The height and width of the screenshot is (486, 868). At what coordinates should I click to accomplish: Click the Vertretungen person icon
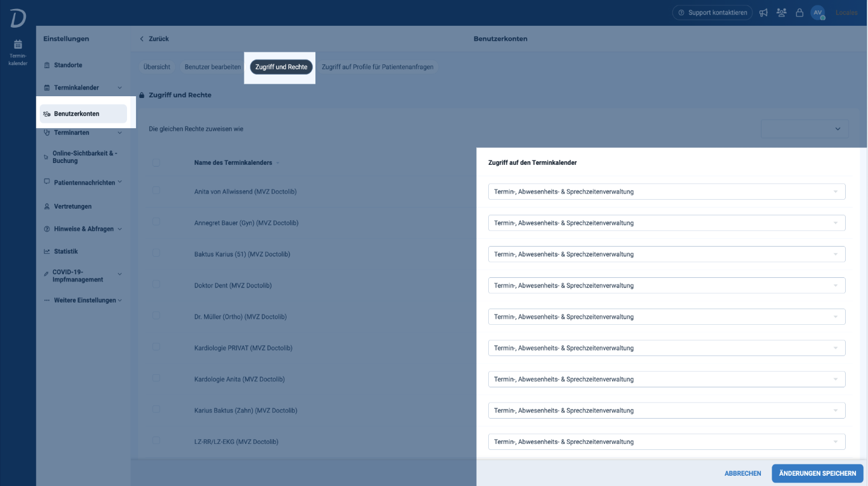(47, 206)
